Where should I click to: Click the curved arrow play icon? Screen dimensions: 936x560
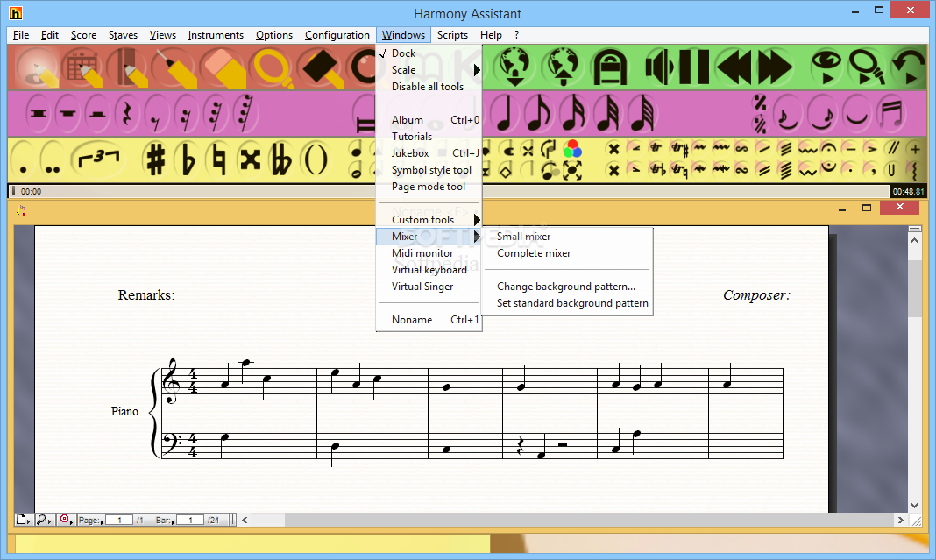[908, 67]
